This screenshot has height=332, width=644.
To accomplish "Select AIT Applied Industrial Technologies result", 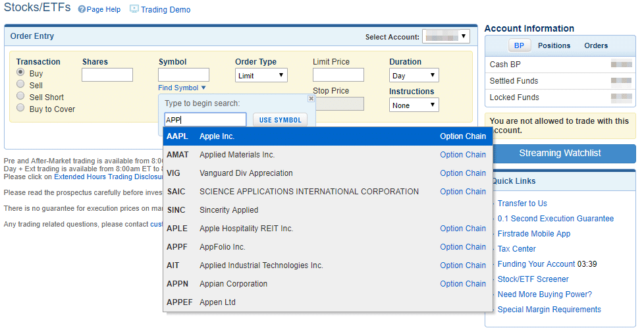I will tap(328, 265).
